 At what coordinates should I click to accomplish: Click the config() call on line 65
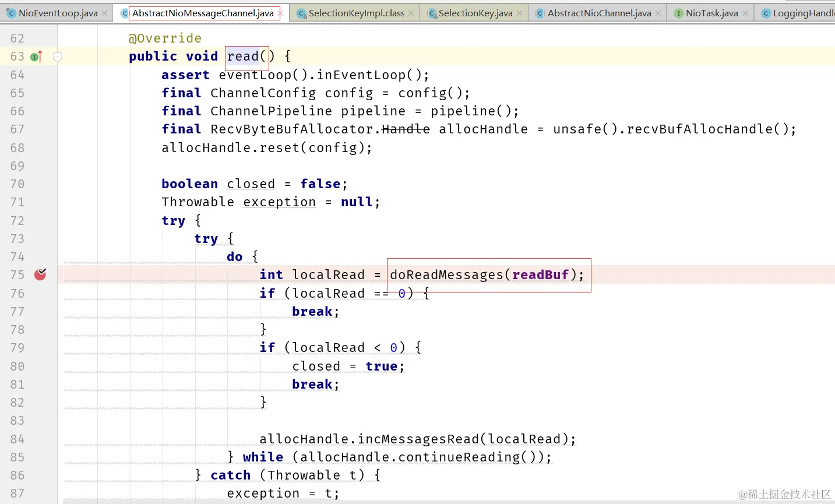(430, 93)
